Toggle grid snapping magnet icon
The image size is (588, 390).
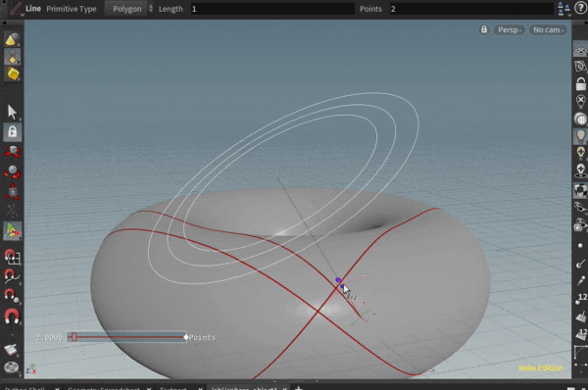click(x=13, y=257)
